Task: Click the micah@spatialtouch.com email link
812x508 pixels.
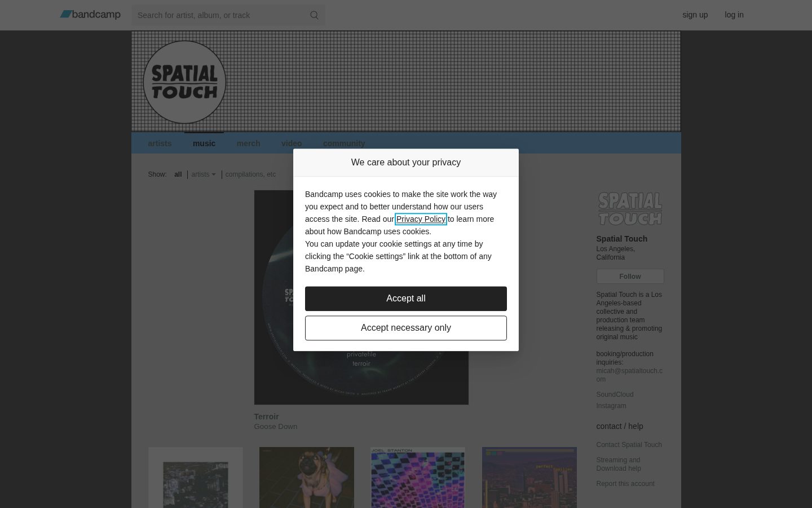Action: (629, 375)
